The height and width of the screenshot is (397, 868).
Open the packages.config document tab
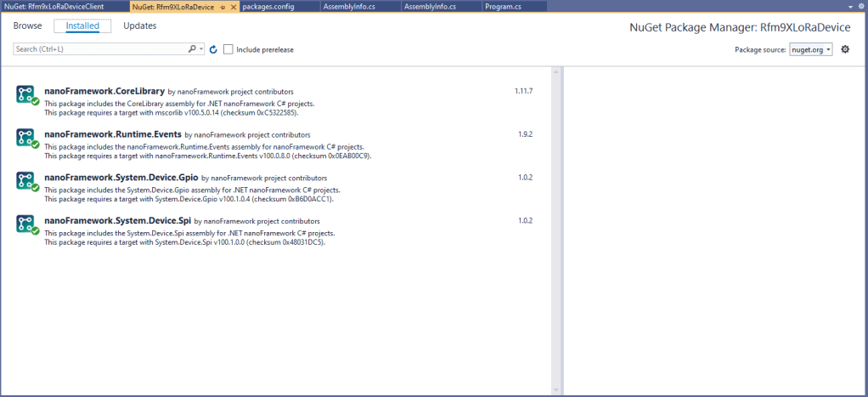[268, 6]
